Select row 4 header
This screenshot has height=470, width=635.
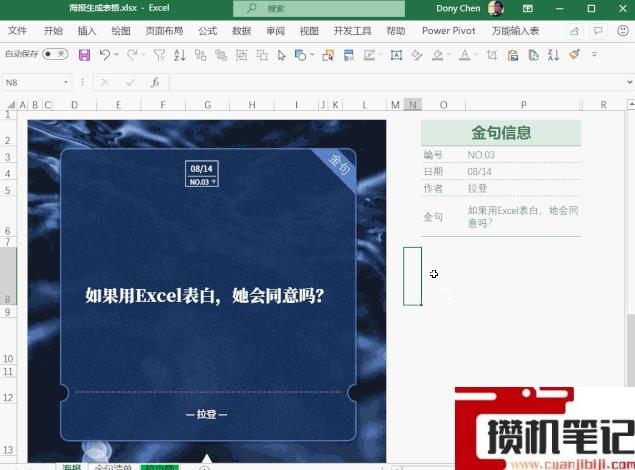point(8,173)
